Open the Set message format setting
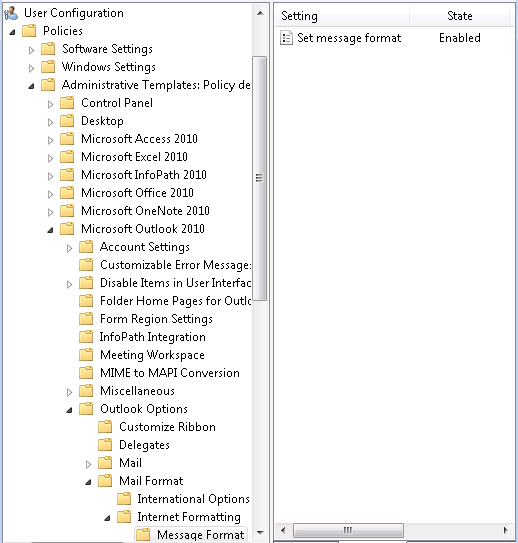This screenshot has width=518, height=543. point(349,38)
